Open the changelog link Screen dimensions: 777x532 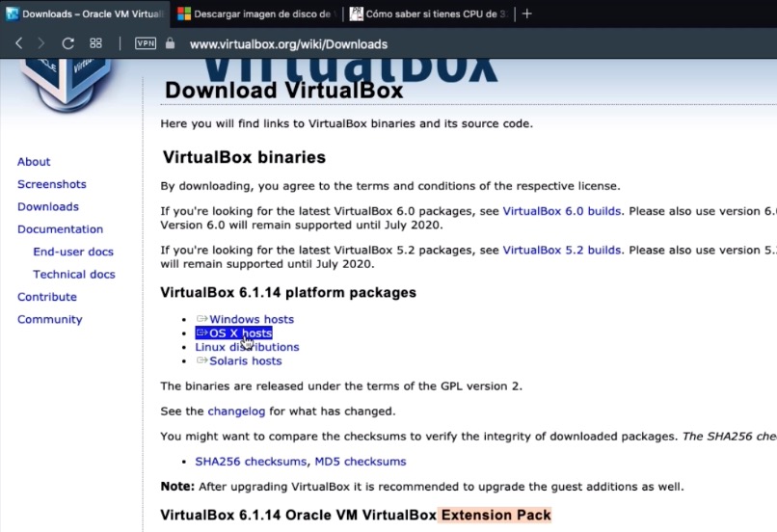point(236,412)
